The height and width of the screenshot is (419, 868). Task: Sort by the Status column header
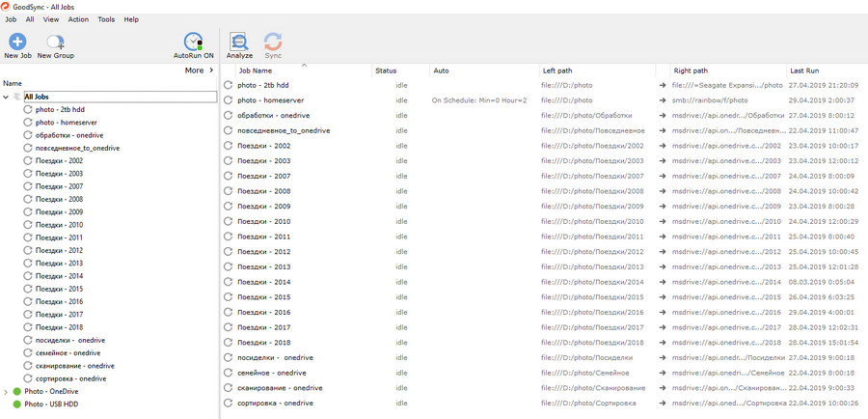386,70
